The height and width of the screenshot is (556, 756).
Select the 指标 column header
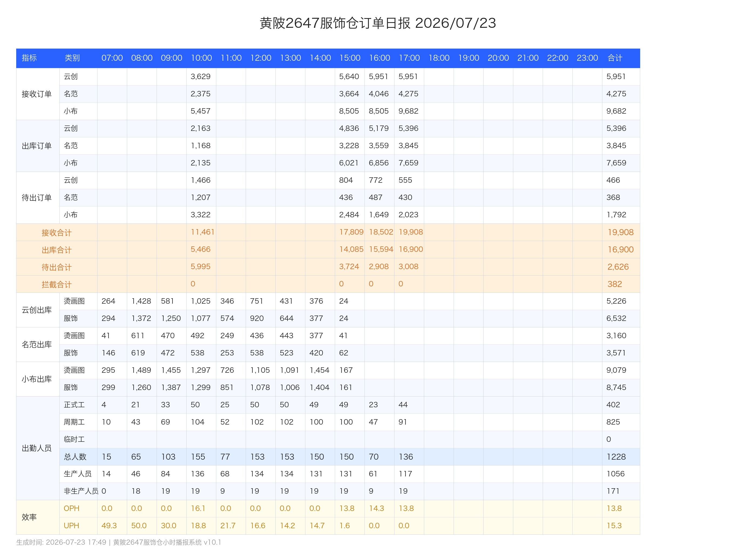(29, 58)
